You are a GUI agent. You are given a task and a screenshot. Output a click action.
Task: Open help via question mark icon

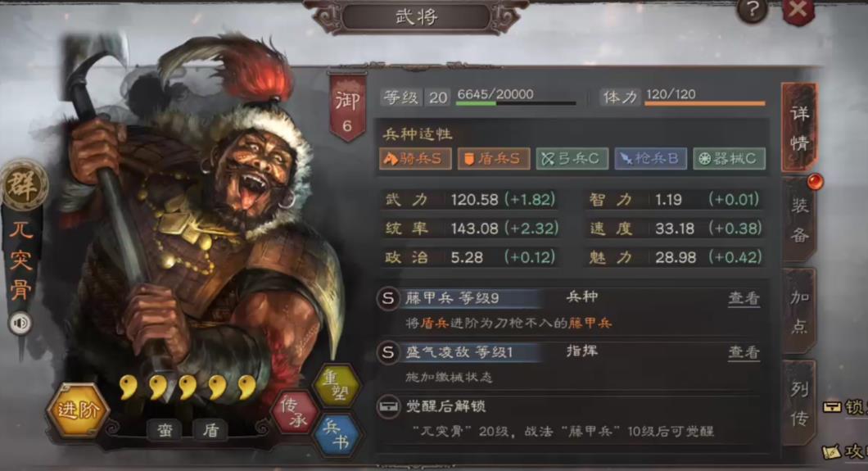pos(752,10)
